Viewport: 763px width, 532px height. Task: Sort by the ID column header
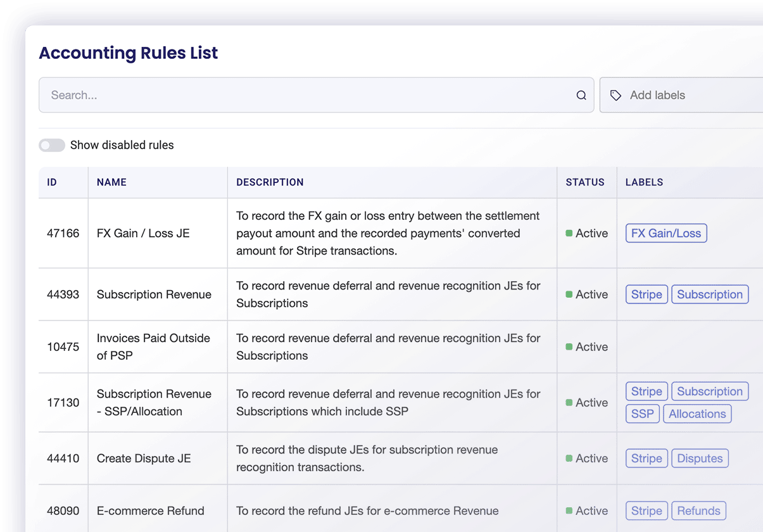pyautogui.click(x=52, y=182)
